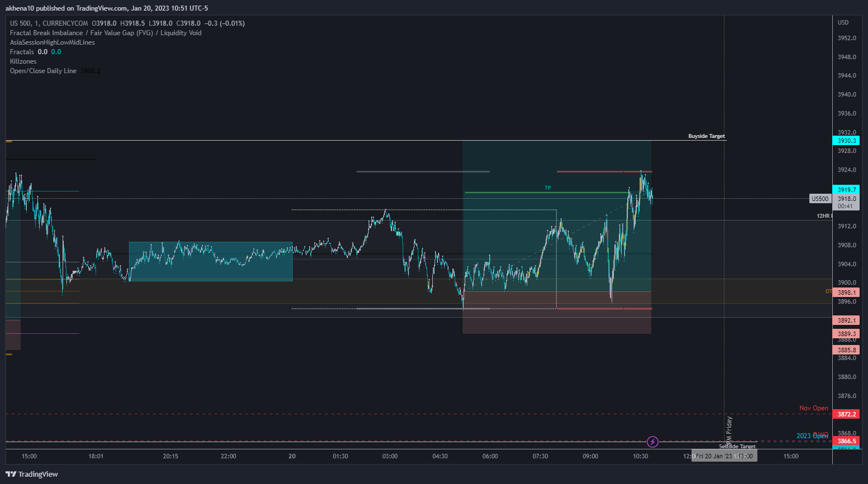Select the Fractals indicator legend

pyautogui.click(x=22, y=52)
